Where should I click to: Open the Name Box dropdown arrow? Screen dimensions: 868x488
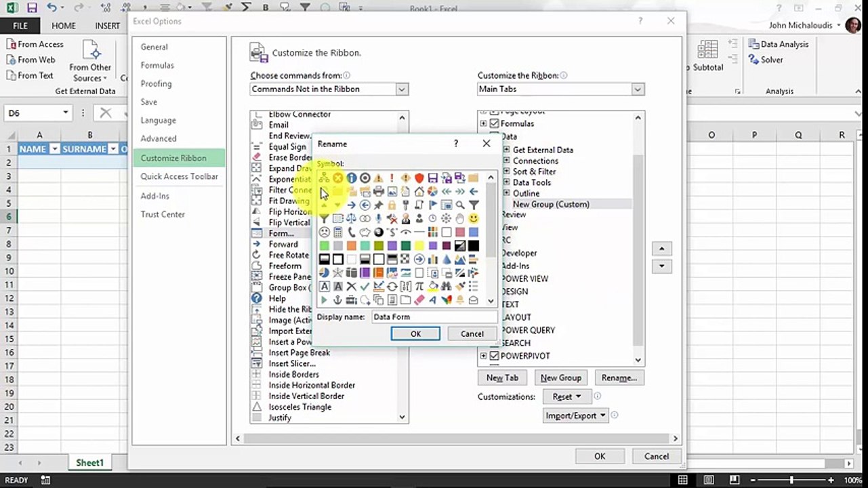point(66,113)
